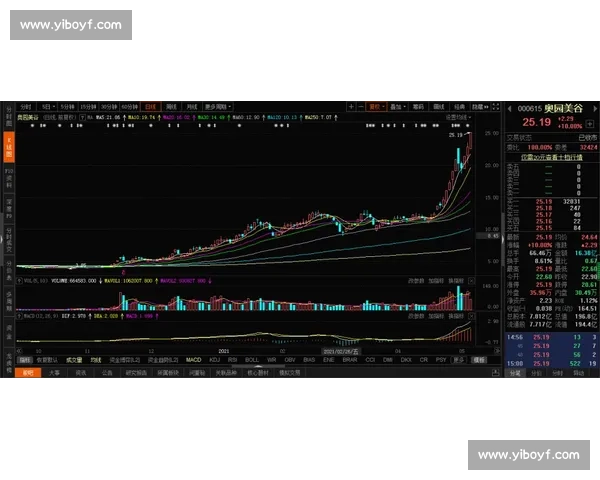
Task: Open 分时成交 sidebar item
Action: pos(9,240)
